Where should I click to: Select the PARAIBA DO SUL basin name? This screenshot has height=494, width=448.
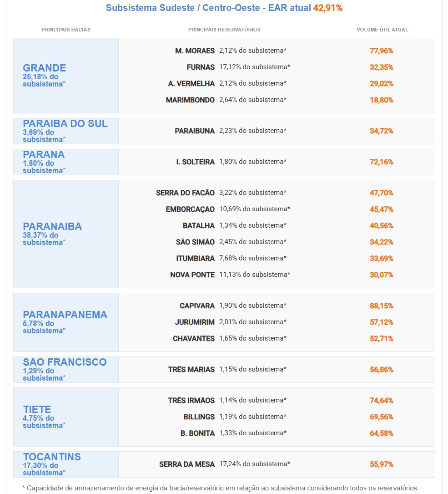click(x=65, y=124)
